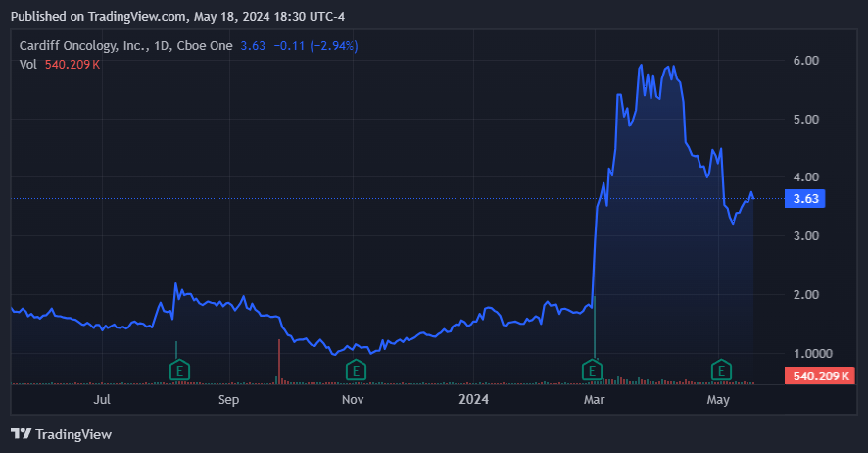868x453 pixels.
Task: Click the 6.00 price axis label
Action: [806, 61]
